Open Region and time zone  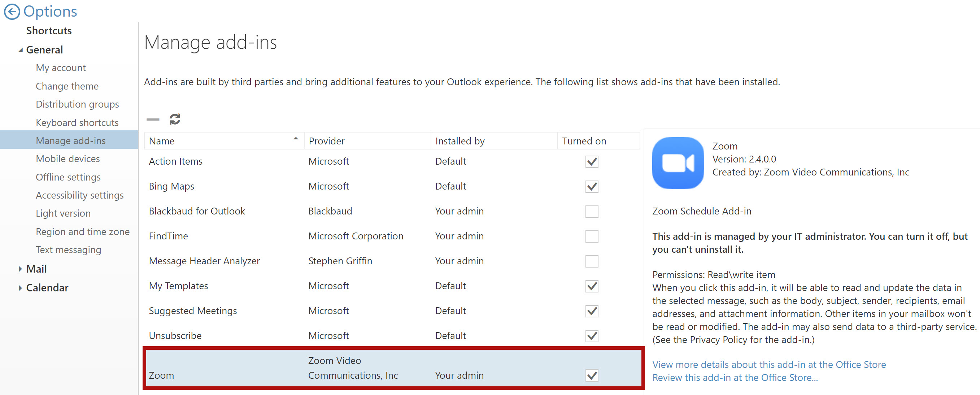[83, 232]
